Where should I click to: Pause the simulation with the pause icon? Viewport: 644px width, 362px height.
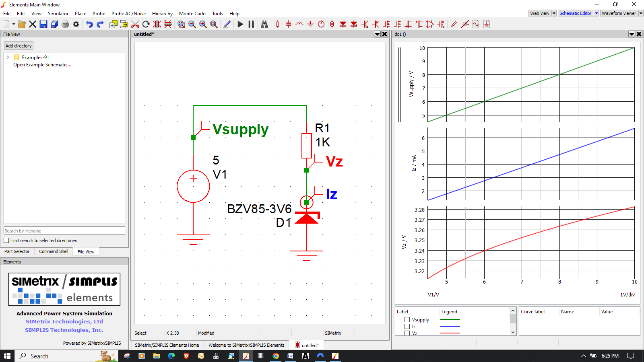[251, 24]
